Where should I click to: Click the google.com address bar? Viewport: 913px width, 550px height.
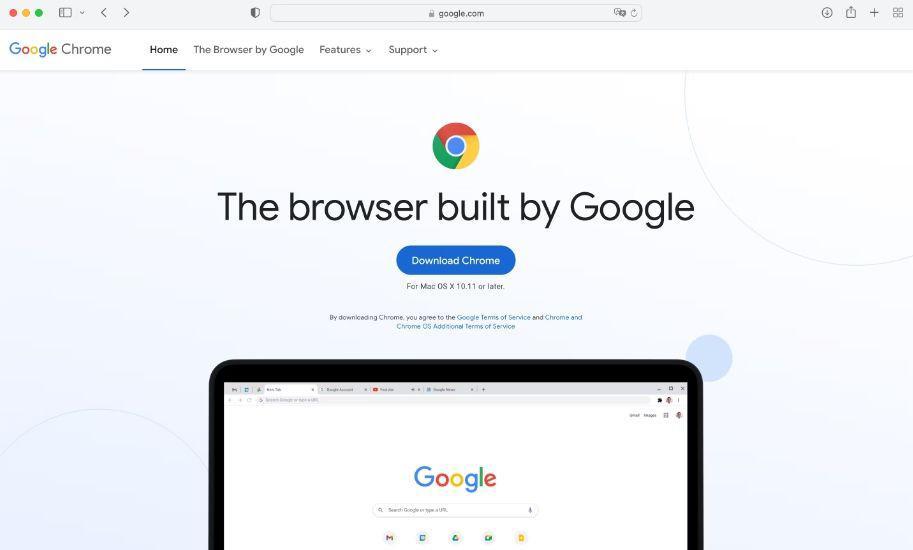[x=456, y=13]
